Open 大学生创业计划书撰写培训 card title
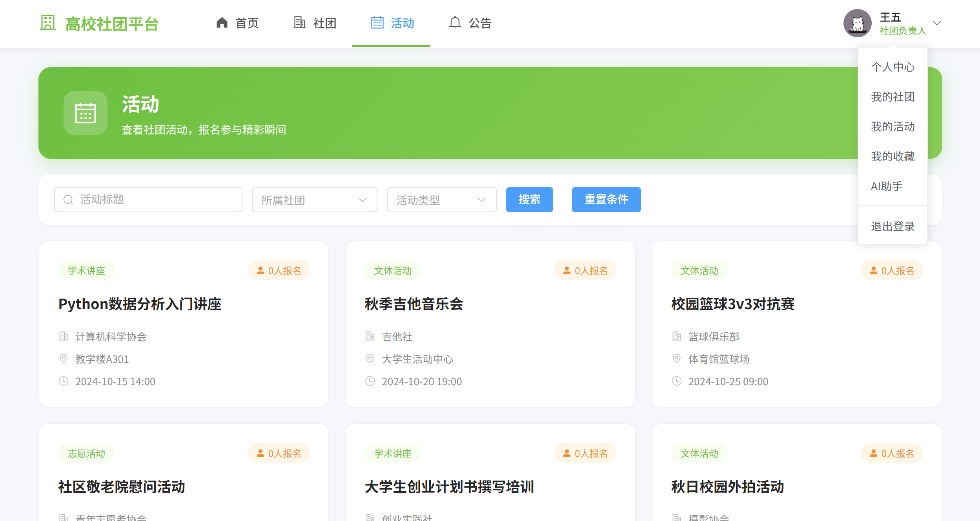This screenshot has width=980, height=521. [450, 487]
